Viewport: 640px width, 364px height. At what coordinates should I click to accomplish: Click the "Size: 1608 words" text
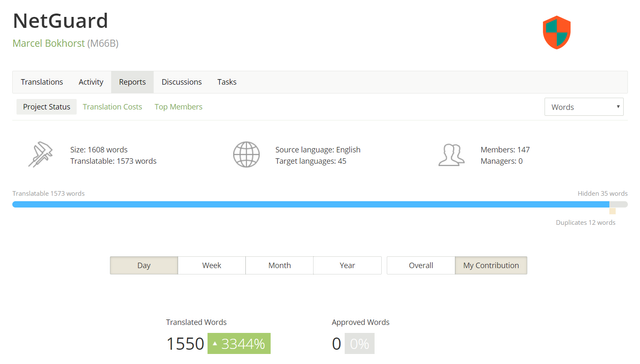(x=99, y=150)
